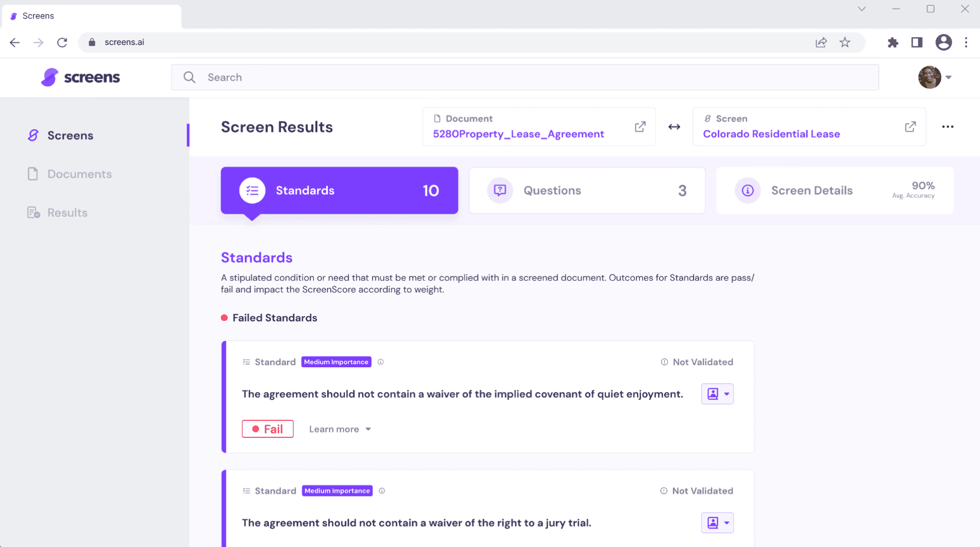Click the Fail status button
Screen dimensions: 980x547
[x=267, y=429]
